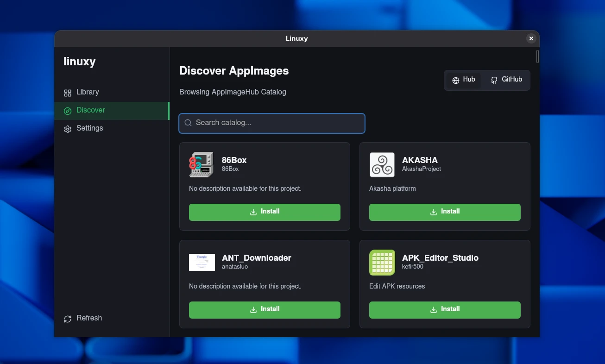Click the magnifier icon in search box
Screen dimensions: 605x364
(188, 123)
